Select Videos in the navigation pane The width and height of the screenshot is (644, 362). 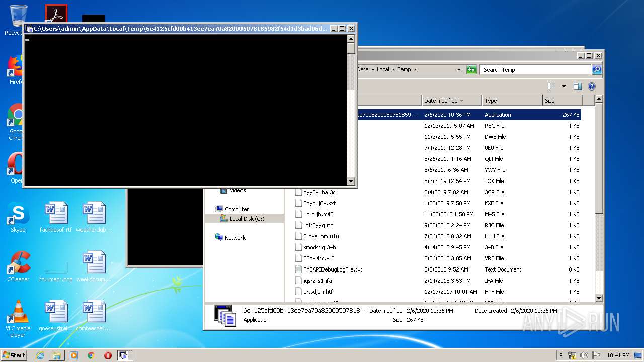pyautogui.click(x=238, y=190)
